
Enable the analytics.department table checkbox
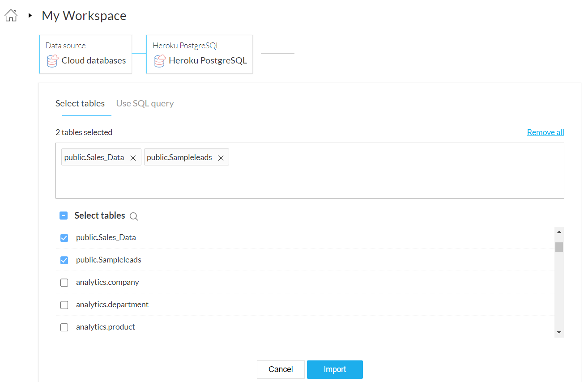pyautogui.click(x=64, y=305)
